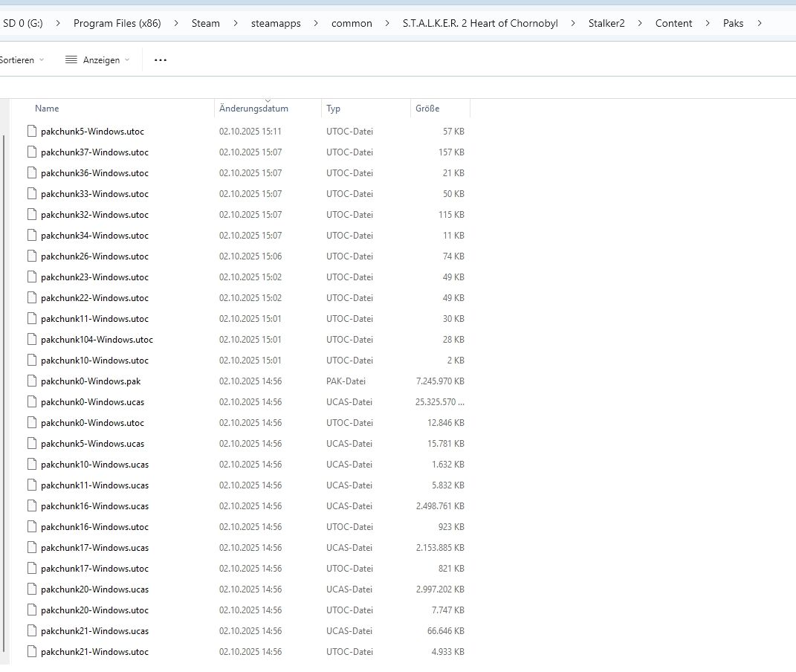This screenshot has height=672, width=796.
Task: Click file icon of pakchunk10-Windows.ucas
Action: coord(32,464)
